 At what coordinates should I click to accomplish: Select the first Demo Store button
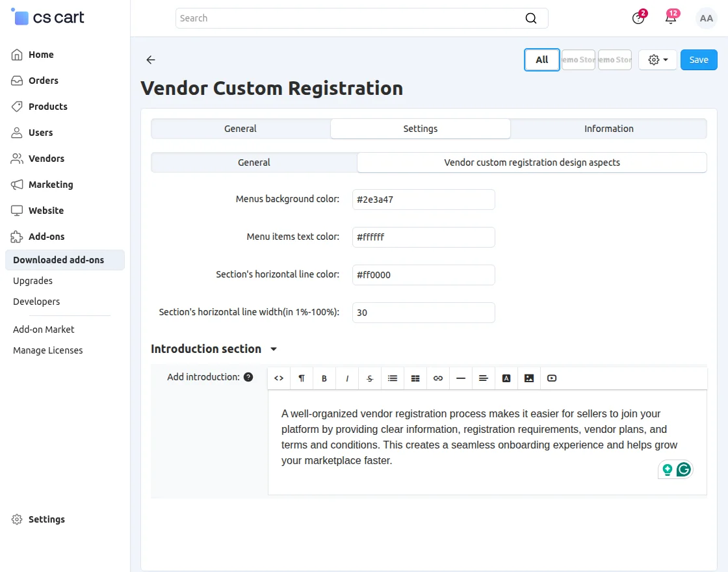pyautogui.click(x=578, y=59)
